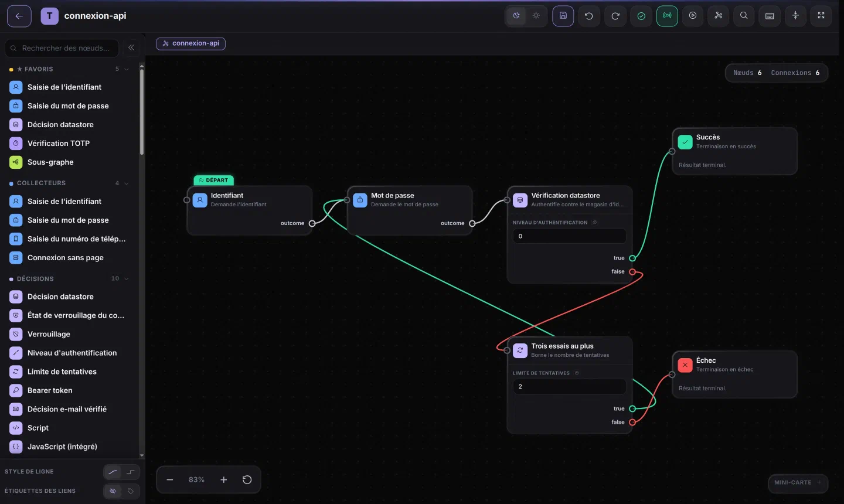844x504 pixels.
Task: Hide link labels with the crossed-eye toggle
Action: [113, 491]
